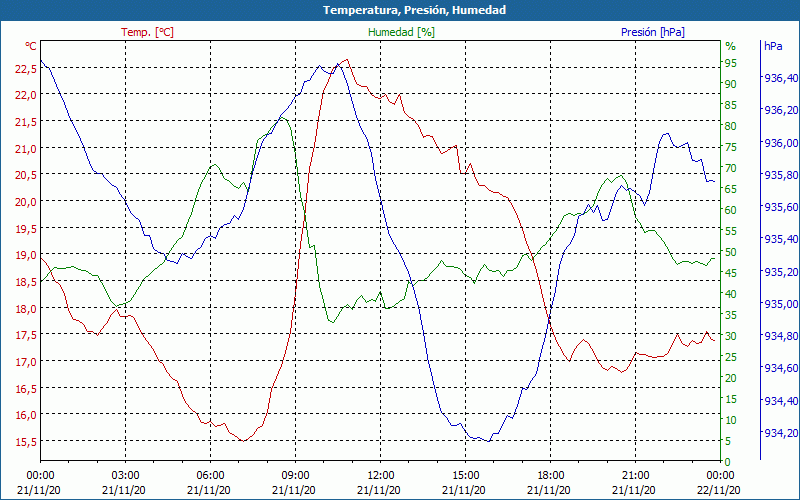
Task: Click the 936,00 pressure axis value
Action: [781, 143]
